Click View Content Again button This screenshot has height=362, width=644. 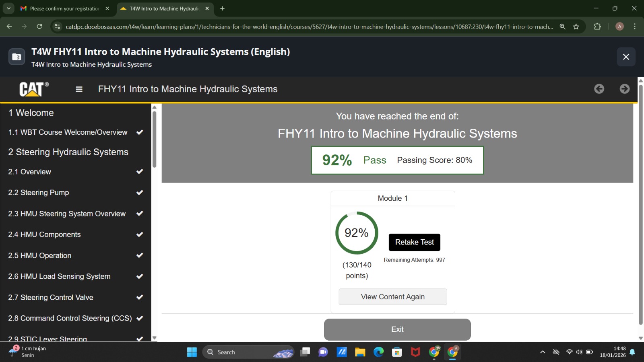click(x=393, y=297)
